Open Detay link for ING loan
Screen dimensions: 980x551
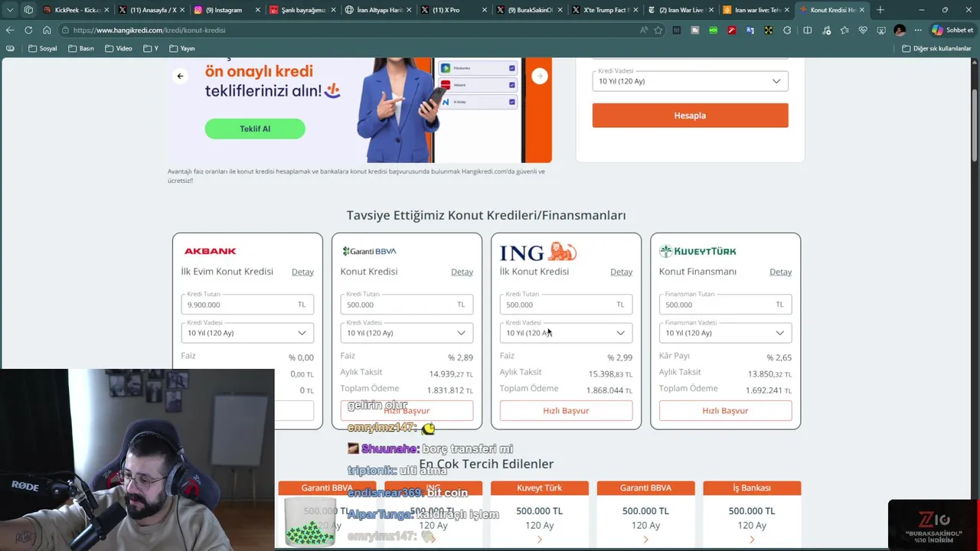tap(621, 272)
